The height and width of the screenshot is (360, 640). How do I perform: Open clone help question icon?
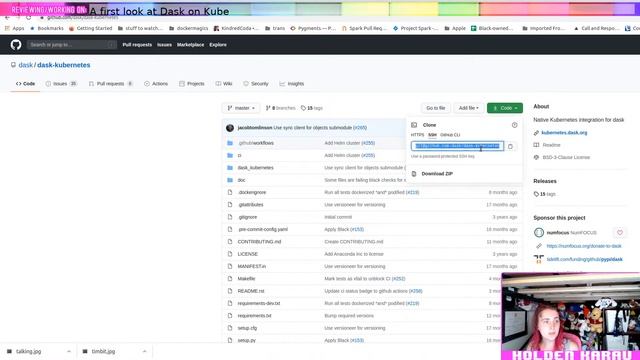click(x=514, y=125)
